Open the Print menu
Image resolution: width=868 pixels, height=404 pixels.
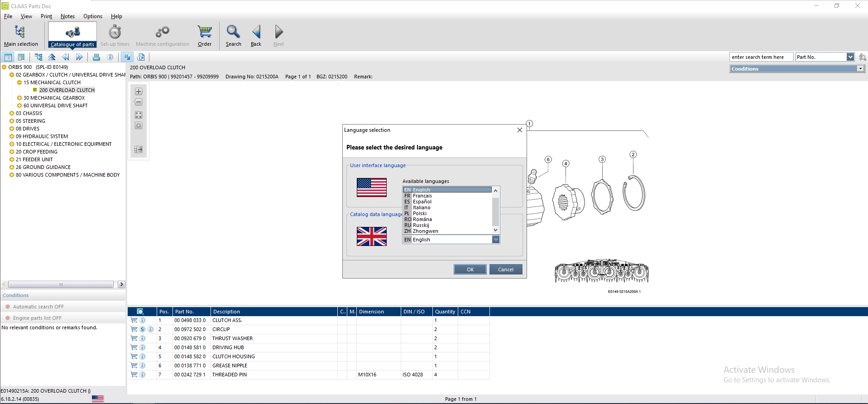46,16
